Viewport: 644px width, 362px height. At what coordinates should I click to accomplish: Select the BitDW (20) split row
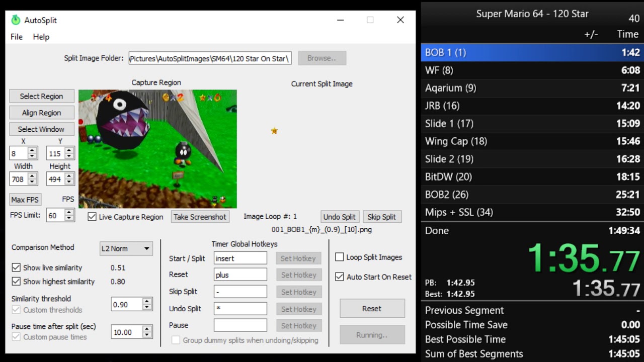532,177
